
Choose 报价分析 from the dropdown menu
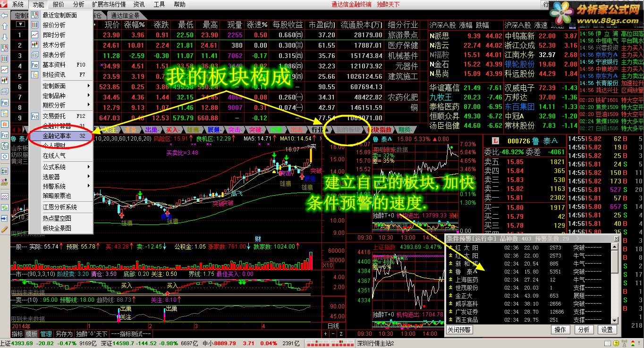click(61, 25)
